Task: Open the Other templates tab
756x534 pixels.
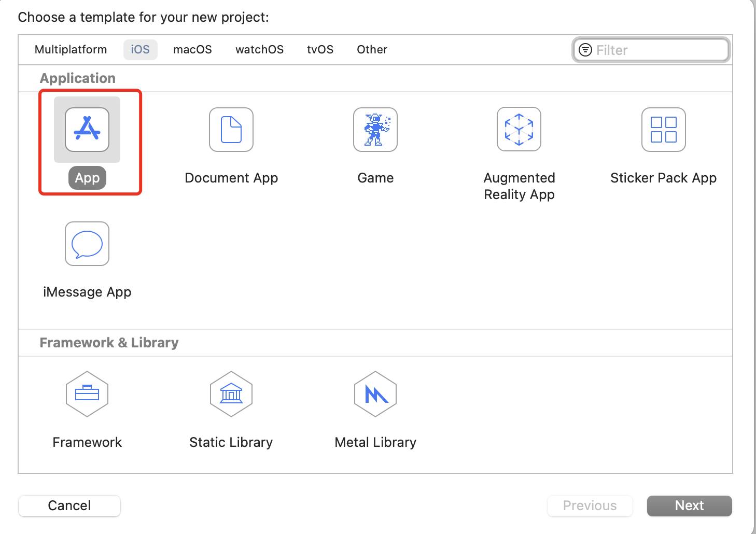Action: (x=372, y=50)
